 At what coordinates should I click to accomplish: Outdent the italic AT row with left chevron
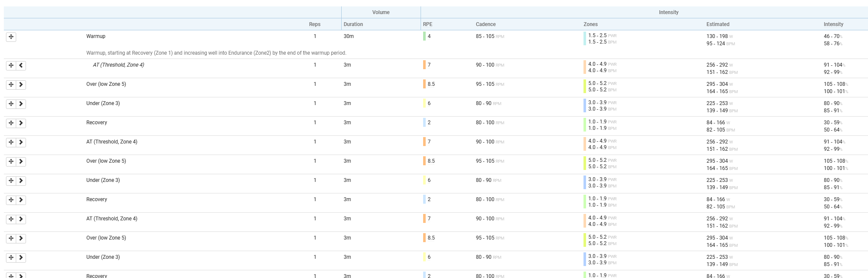[21, 65]
